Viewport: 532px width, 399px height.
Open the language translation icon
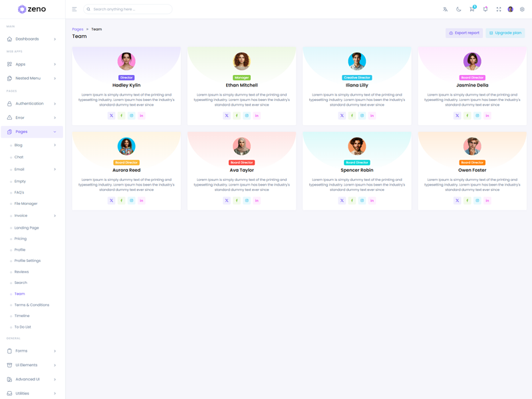[446, 9]
